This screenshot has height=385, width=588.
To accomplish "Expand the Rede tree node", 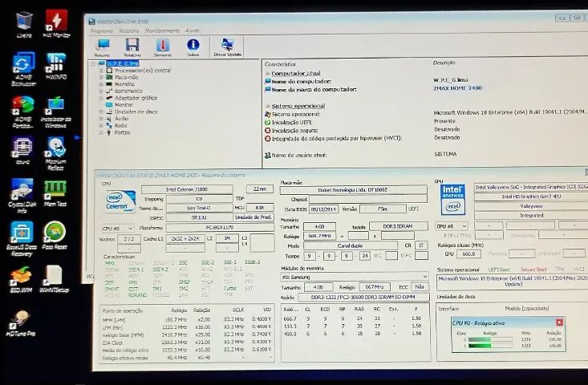I will [x=101, y=126].
